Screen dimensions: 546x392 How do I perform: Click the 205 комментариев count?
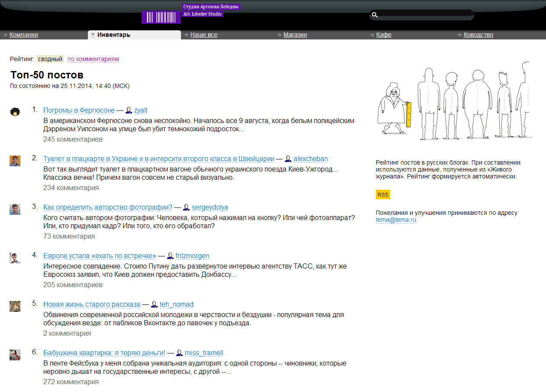(73, 285)
